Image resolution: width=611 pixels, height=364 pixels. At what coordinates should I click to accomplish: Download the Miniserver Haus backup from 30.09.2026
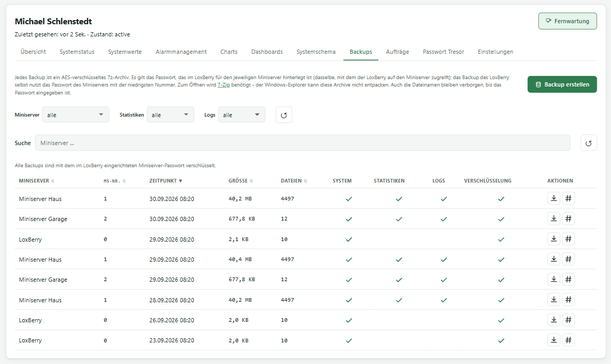[x=554, y=198]
